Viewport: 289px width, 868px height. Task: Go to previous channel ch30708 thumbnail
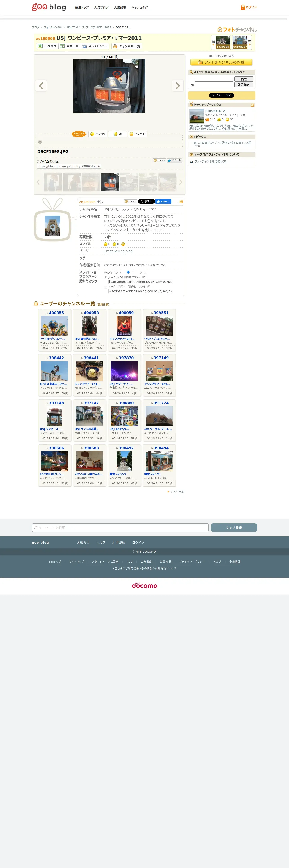[x=223, y=42]
